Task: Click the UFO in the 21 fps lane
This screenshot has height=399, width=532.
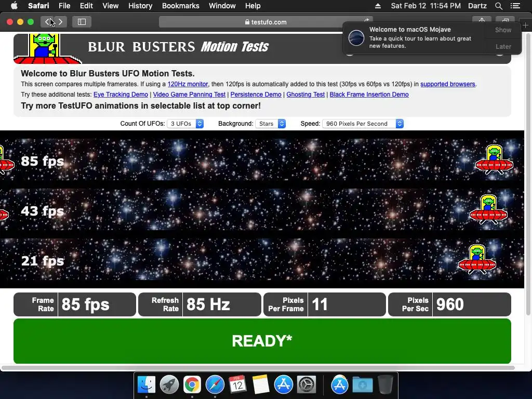Action: [x=477, y=259]
